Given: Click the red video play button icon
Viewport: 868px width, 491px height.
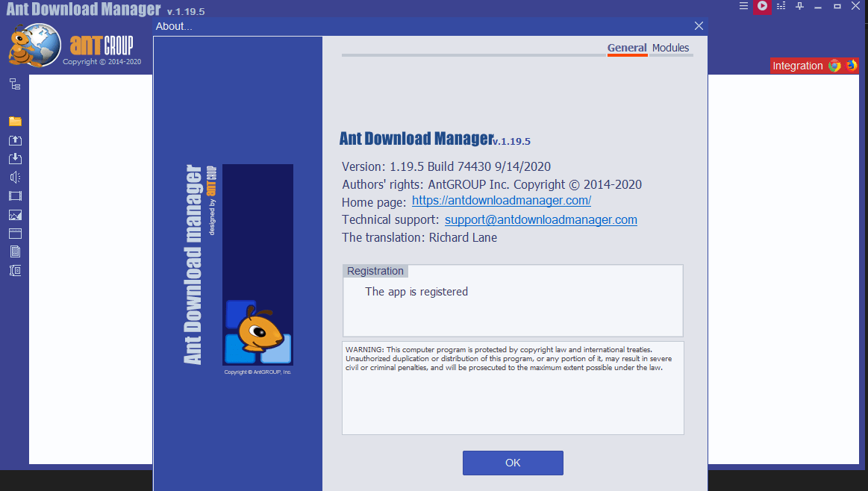Looking at the screenshot, I should tap(762, 6).
